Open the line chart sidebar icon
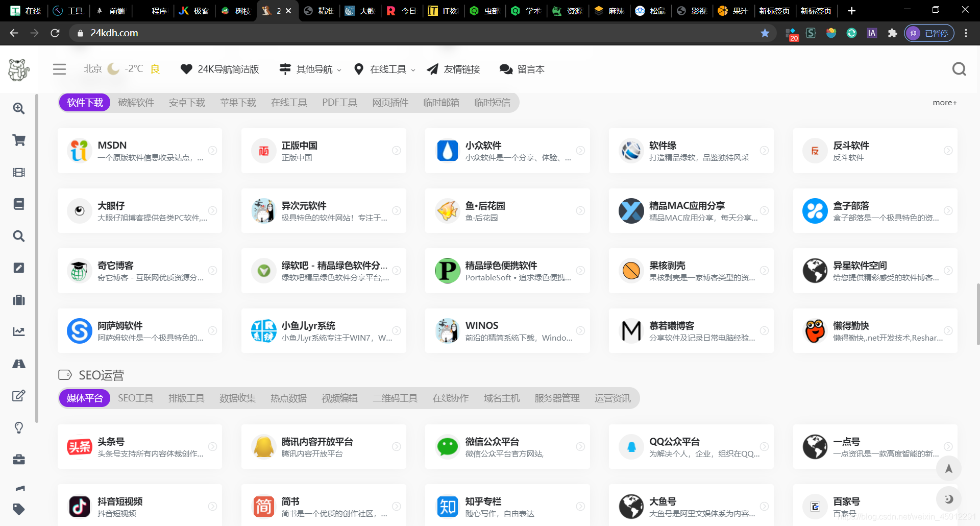Screen dimensions: 980x526 (x=19, y=332)
